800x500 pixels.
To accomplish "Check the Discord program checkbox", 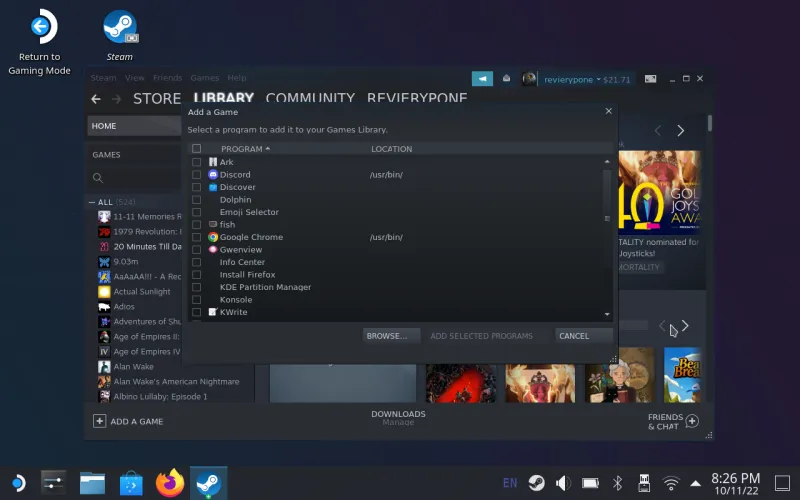I will [197, 175].
